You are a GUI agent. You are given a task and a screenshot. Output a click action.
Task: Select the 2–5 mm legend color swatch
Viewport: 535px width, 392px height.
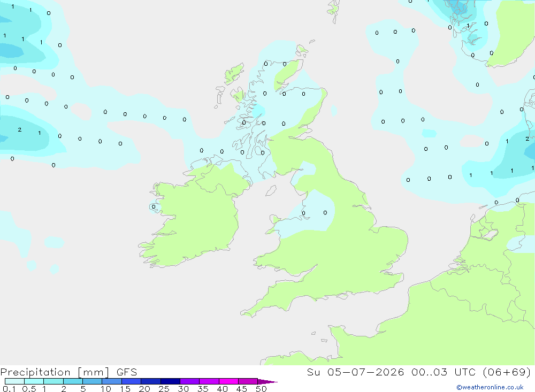(x=73, y=381)
